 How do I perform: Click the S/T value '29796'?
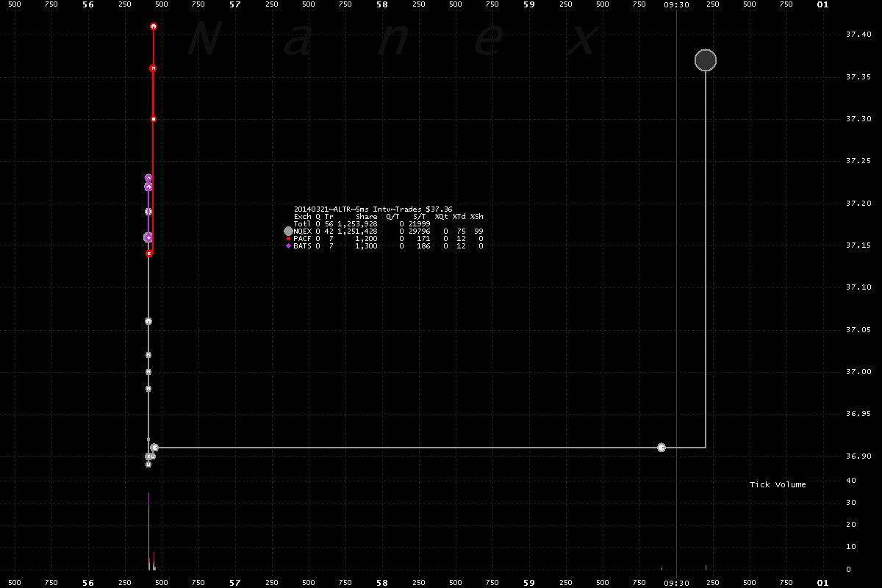coord(420,232)
